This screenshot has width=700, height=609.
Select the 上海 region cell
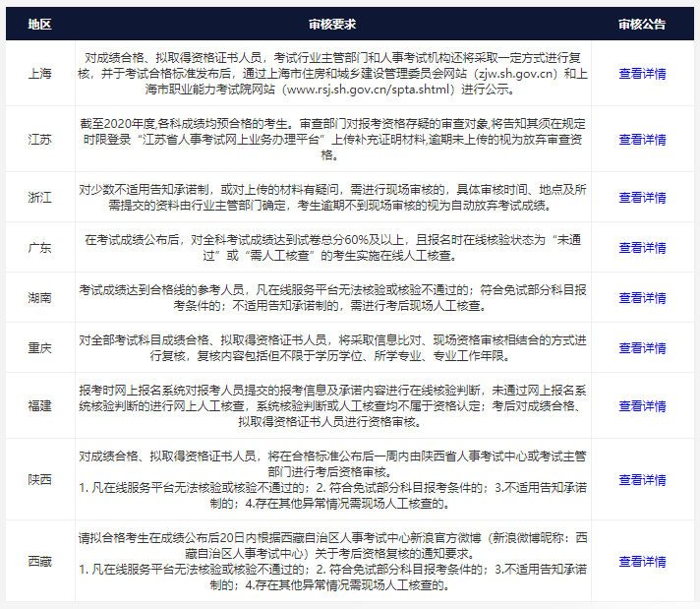pyautogui.click(x=40, y=74)
